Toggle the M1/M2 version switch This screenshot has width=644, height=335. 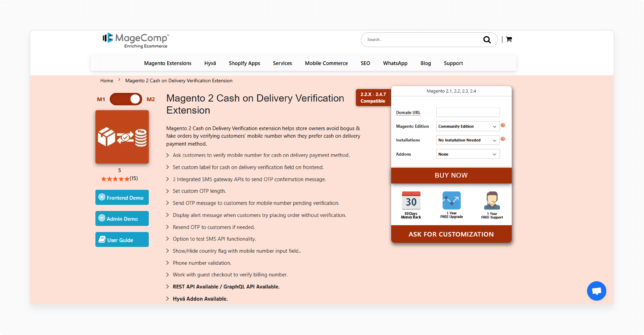pos(126,99)
